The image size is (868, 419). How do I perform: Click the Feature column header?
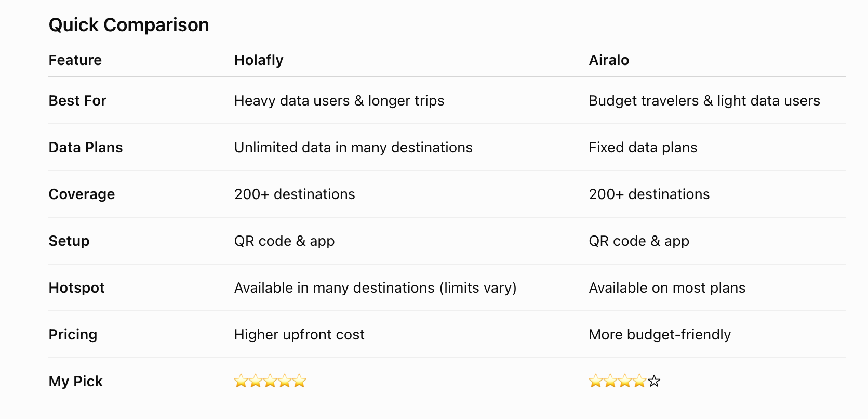pyautogui.click(x=75, y=60)
